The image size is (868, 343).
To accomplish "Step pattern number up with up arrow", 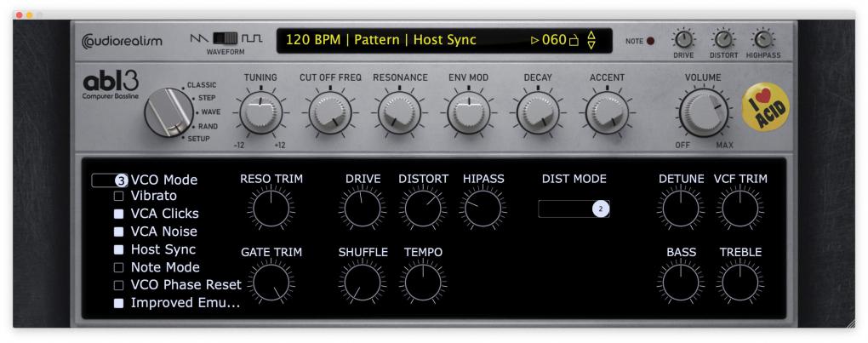I will (591, 36).
